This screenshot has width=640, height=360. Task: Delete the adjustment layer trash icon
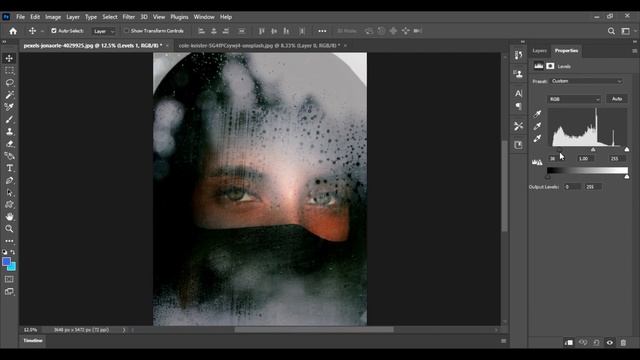click(623, 342)
